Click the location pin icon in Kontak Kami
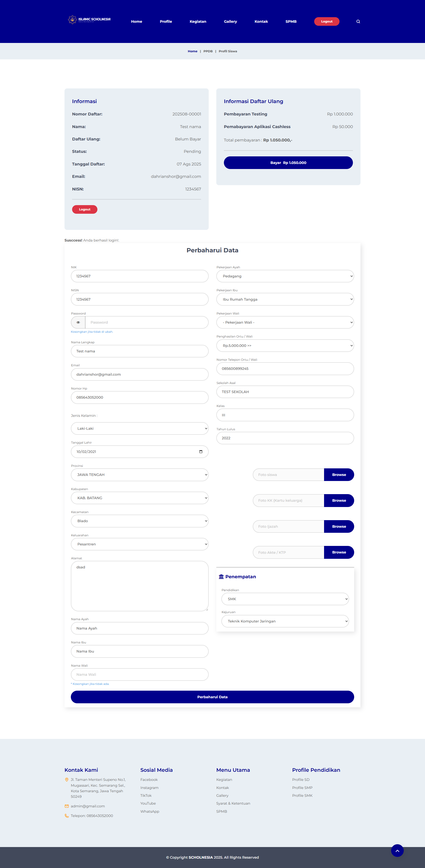The height and width of the screenshot is (868, 425). click(67, 780)
